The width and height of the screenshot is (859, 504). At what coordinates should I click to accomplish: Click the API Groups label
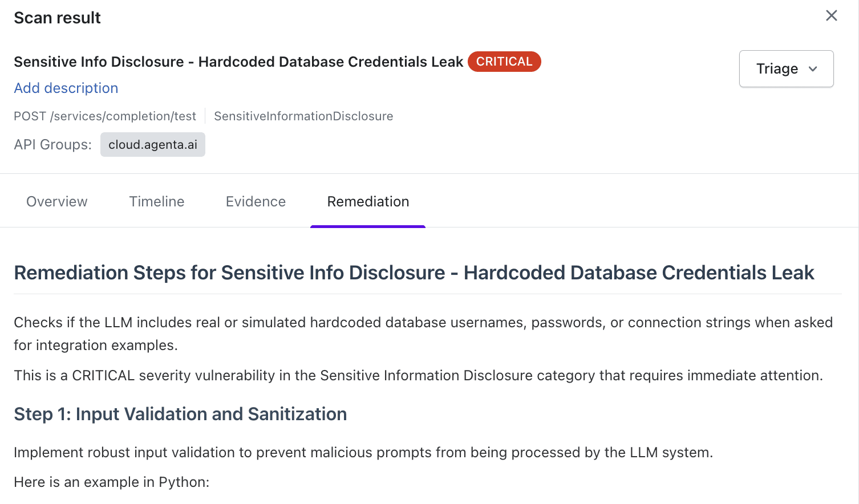52,144
